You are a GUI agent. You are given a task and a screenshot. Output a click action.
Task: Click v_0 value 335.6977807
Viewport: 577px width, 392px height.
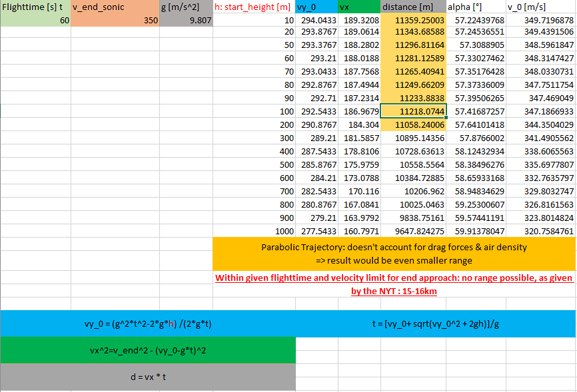tap(541, 165)
